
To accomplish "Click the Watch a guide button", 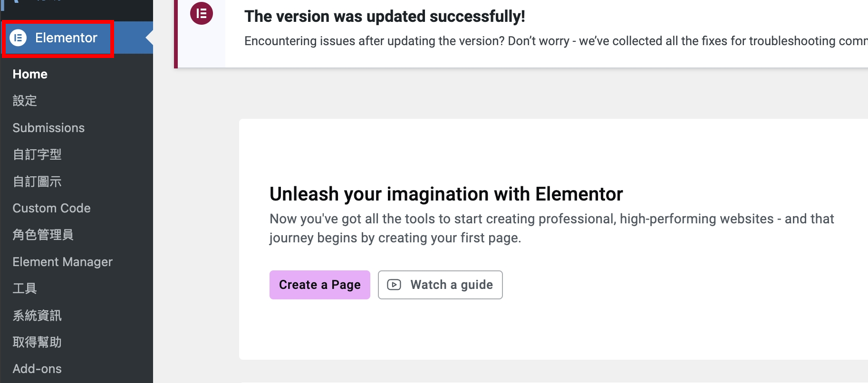I will [x=440, y=285].
